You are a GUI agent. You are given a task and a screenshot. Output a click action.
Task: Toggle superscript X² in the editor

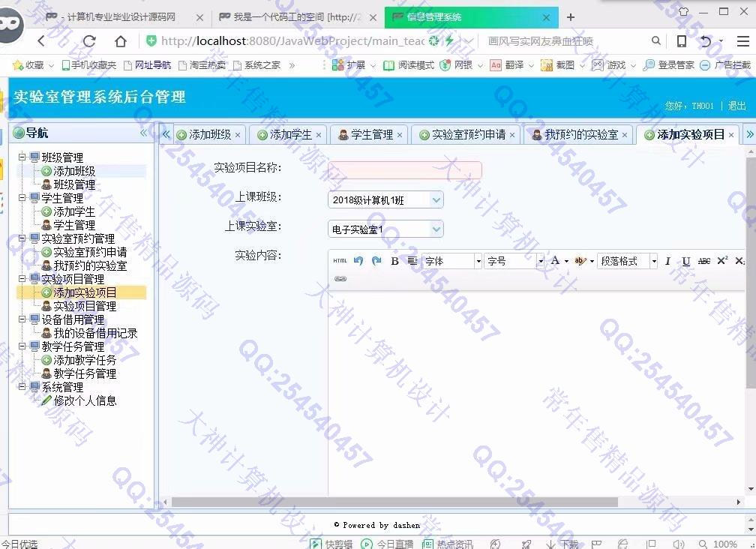pyautogui.click(x=722, y=261)
